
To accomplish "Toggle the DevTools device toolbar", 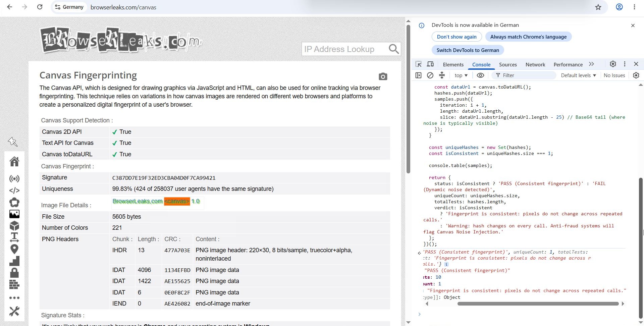I will click(x=430, y=64).
